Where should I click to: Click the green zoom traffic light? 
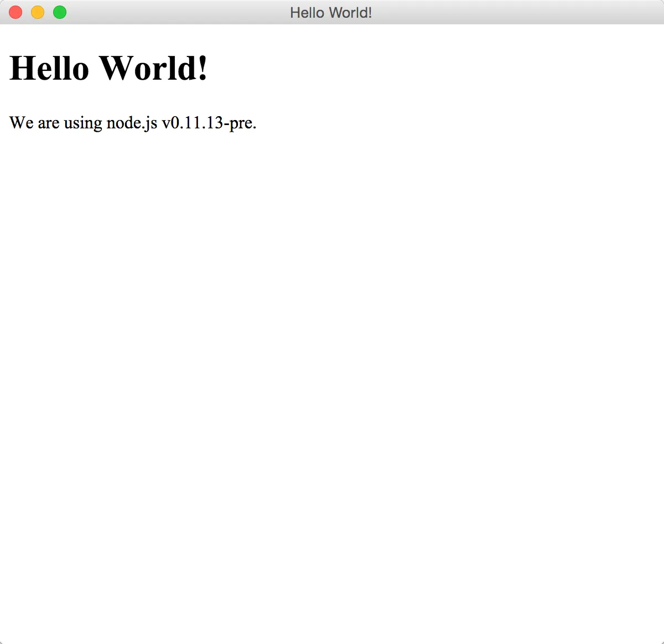[59, 12]
